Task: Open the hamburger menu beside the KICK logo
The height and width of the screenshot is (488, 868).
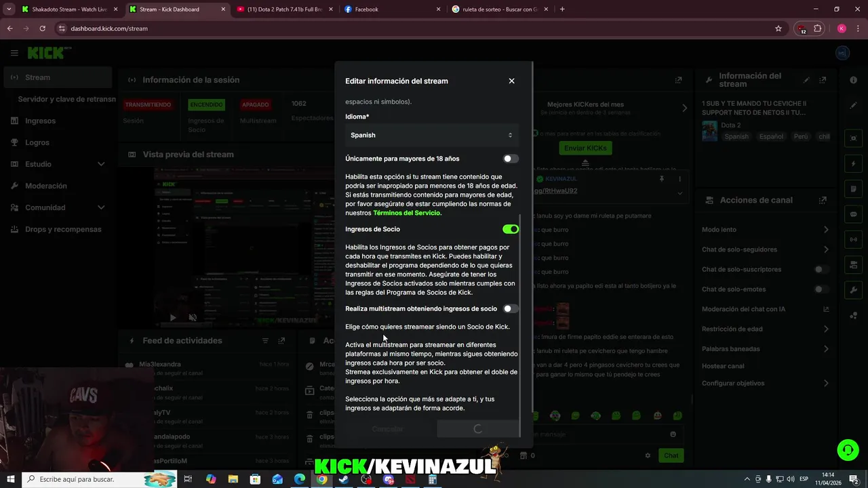Action: tap(14, 53)
